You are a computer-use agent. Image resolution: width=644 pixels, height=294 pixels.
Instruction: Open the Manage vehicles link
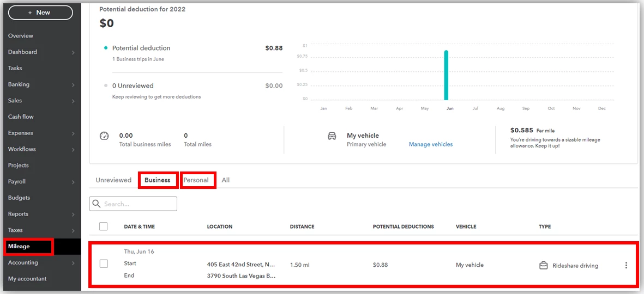(431, 144)
